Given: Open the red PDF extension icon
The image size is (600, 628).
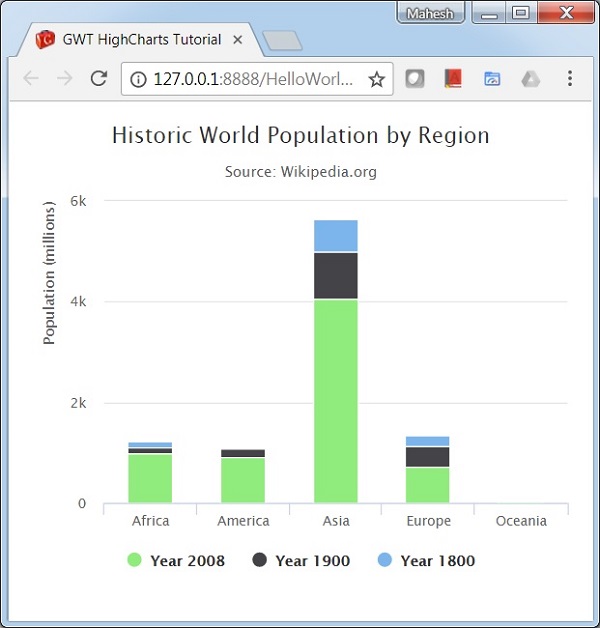Looking at the screenshot, I should click(x=453, y=79).
